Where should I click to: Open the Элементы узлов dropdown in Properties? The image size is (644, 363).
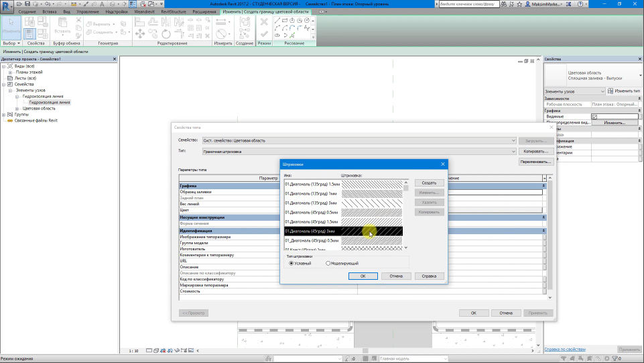coord(574,91)
